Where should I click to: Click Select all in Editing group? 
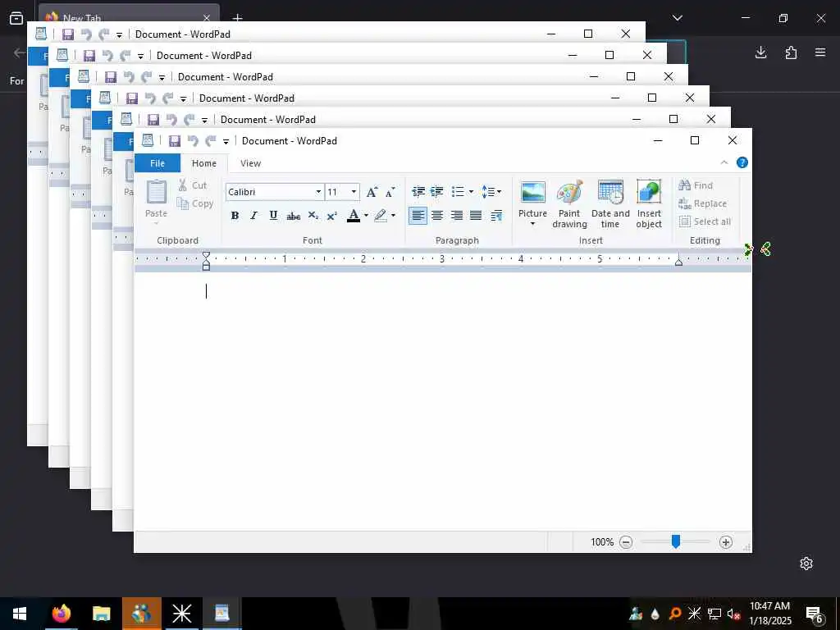tap(705, 221)
